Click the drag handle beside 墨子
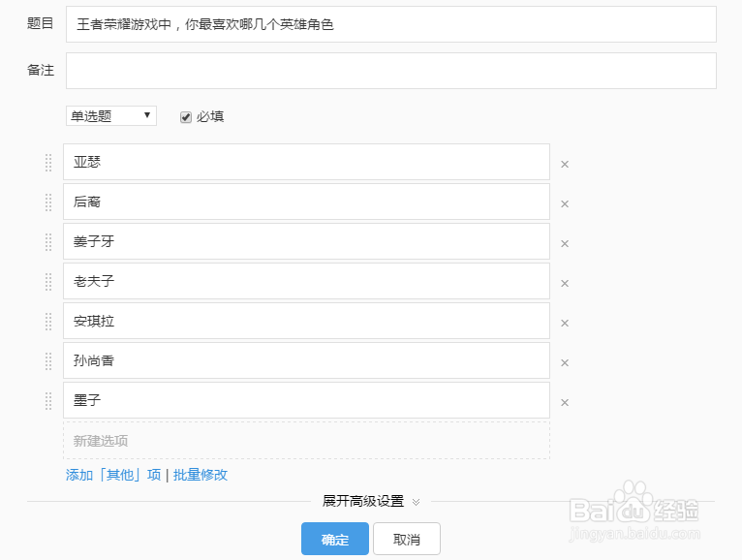This screenshot has height=560, width=742. (x=48, y=401)
